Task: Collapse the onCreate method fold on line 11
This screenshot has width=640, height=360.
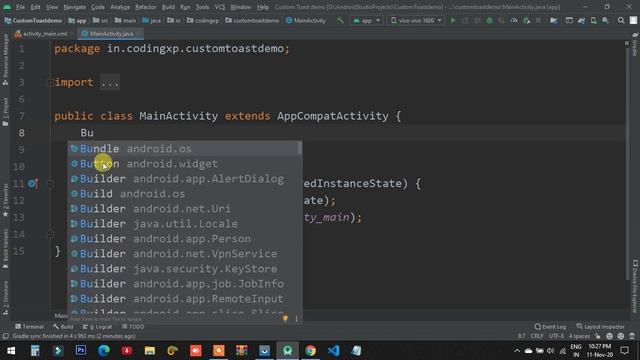Action: pyautogui.click(x=50, y=184)
